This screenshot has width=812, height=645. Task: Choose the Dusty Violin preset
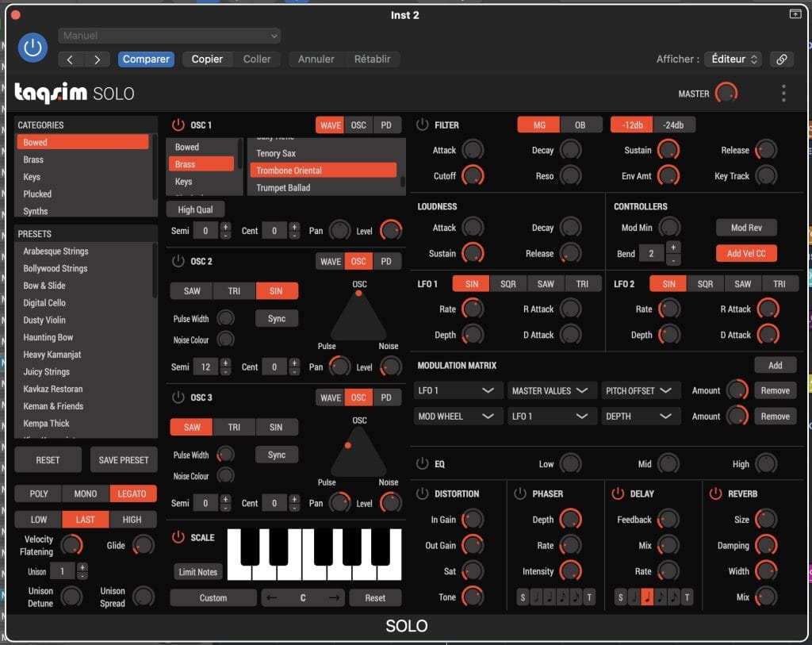point(44,320)
